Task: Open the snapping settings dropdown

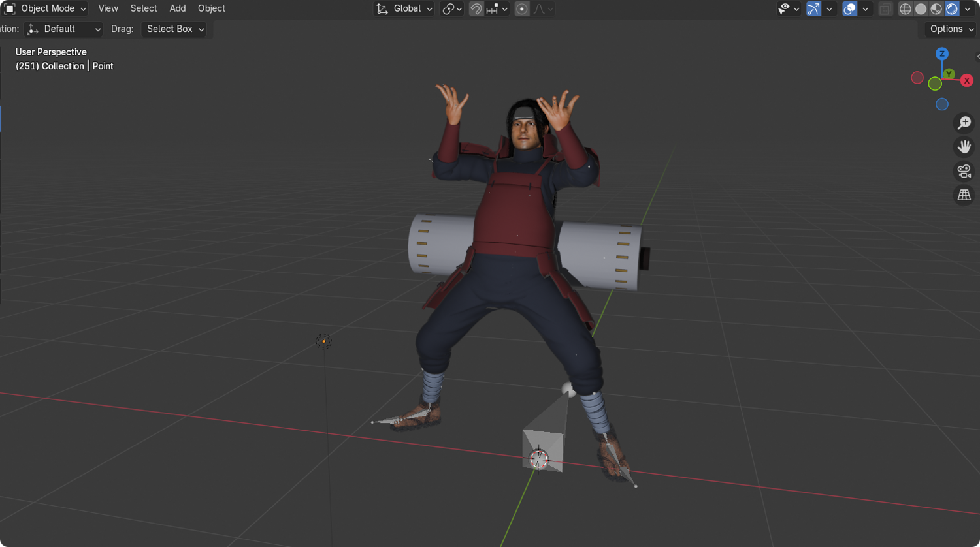Action: point(497,8)
